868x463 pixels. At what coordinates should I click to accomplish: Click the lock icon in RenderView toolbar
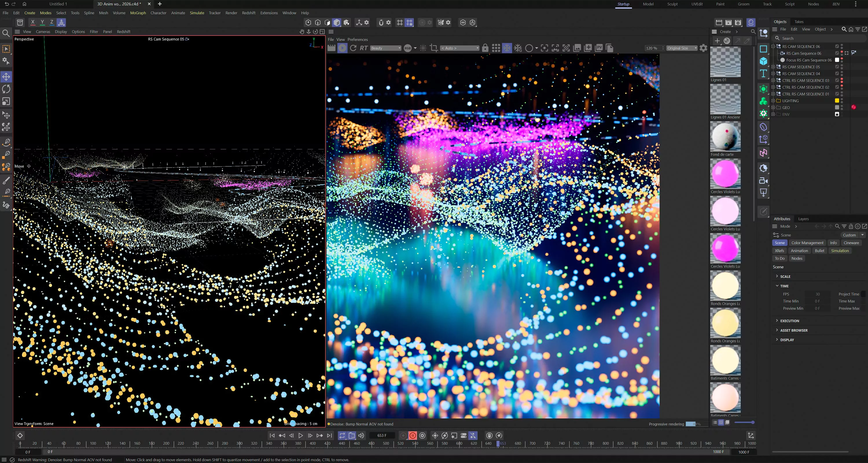pyautogui.click(x=485, y=48)
